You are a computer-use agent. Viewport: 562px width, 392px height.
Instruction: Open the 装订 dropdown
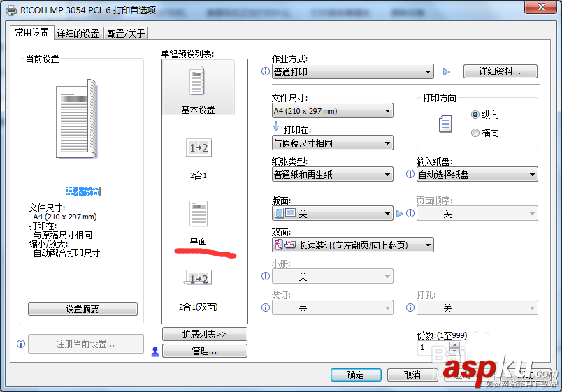tap(332, 307)
